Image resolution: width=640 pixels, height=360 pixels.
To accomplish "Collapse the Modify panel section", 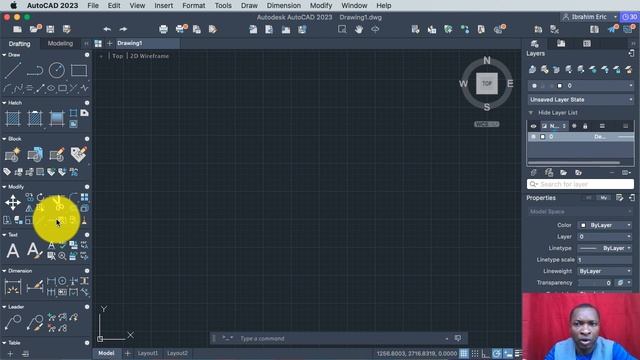I will pos(4,187).
